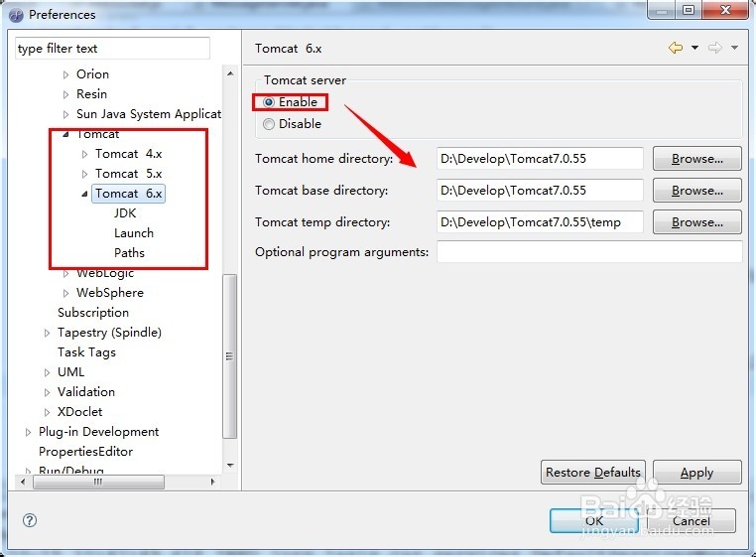The height and width of the screenshot is (557, 756).
Task: Expand the Sun Java System Application node
Action: [66, 114]
